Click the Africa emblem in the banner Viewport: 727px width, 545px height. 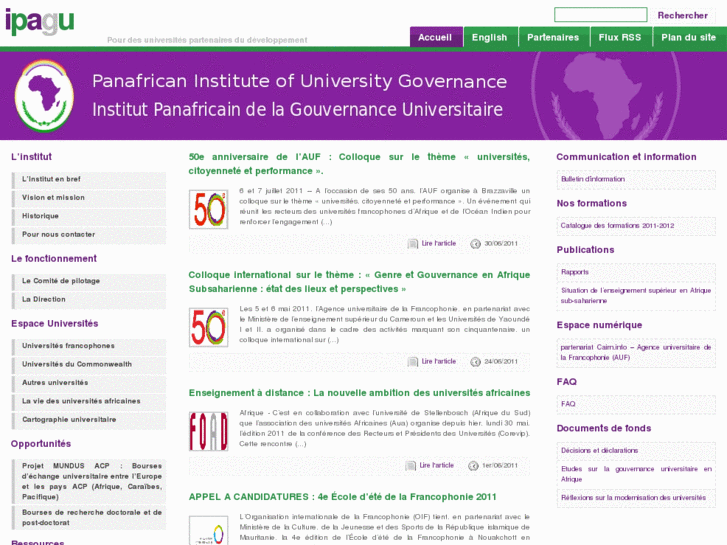45,96
